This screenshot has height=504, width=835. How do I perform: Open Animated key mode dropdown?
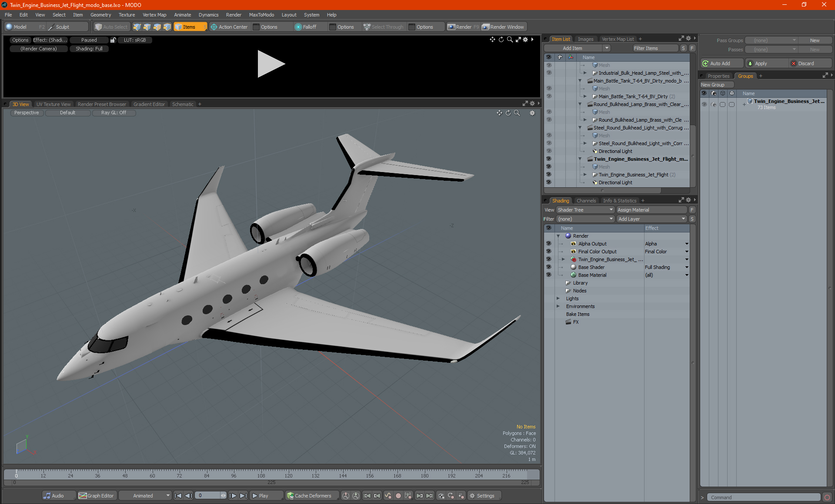(x=145, y=496)
